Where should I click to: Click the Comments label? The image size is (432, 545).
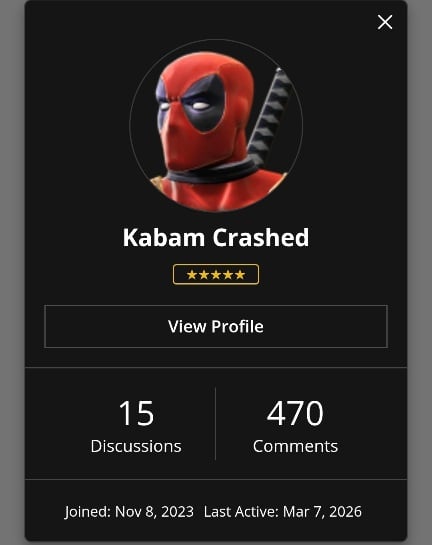click(295, 446)
